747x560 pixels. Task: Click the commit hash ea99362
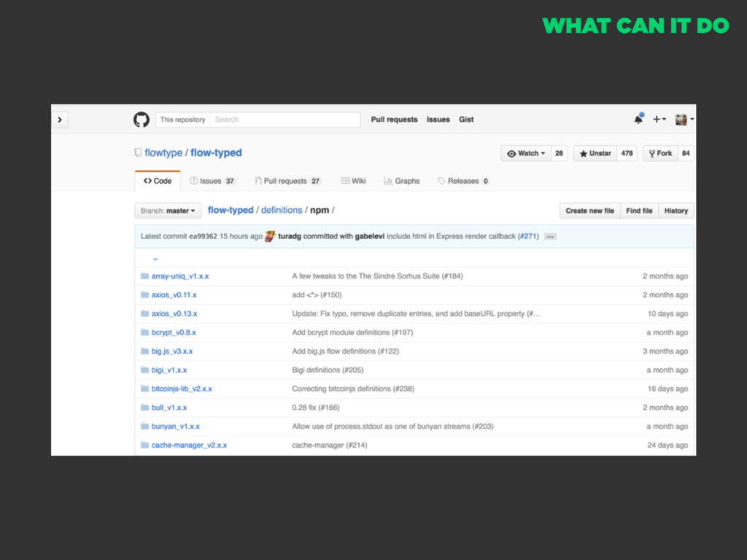click(203, 236)
